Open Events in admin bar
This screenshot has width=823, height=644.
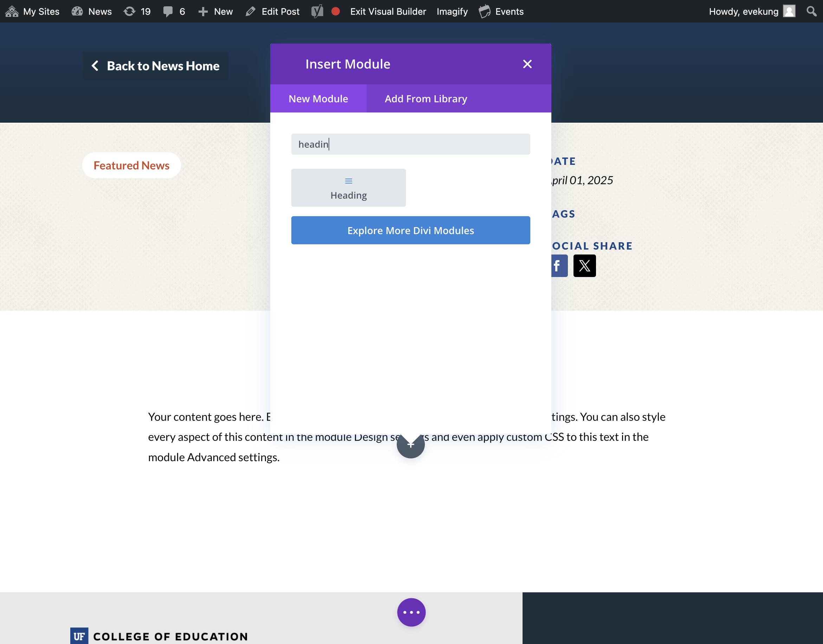pyautogui.click(x=501, y=11)
